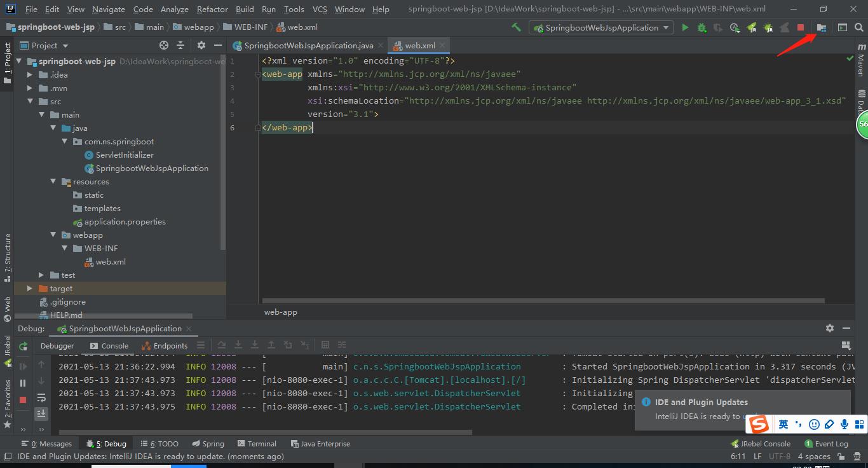
Task: Restore debug layout icon at right
Action: (846, 345)
